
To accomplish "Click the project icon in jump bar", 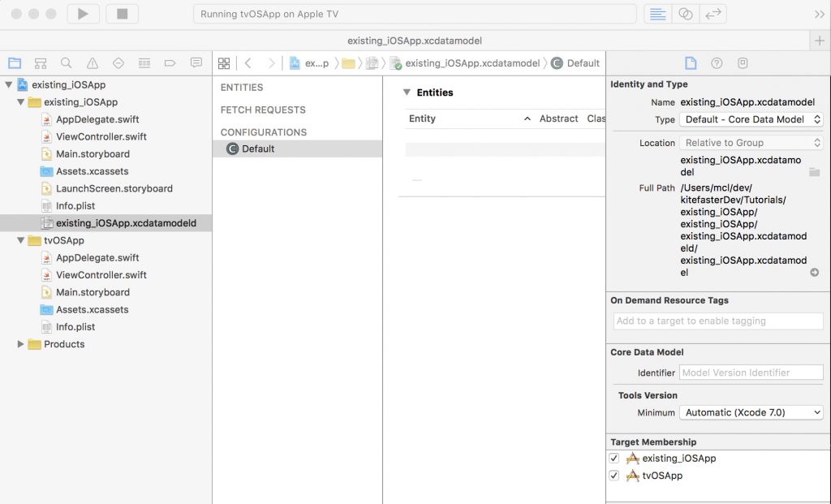I will coord(295,63).
